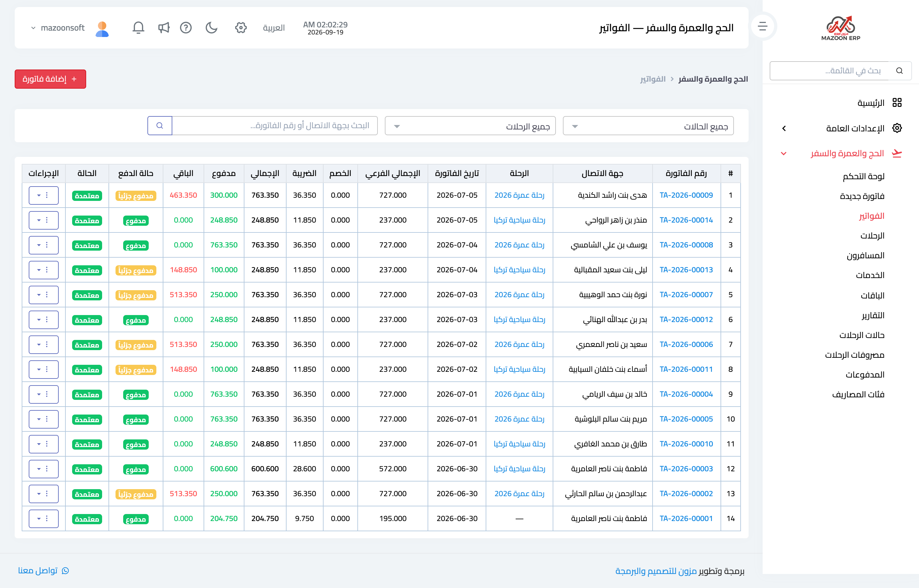Click the مدفوع جزئياً badge for TA-2026-00009
This screenshot has height=588, width=919.
(x=136, y=195)
